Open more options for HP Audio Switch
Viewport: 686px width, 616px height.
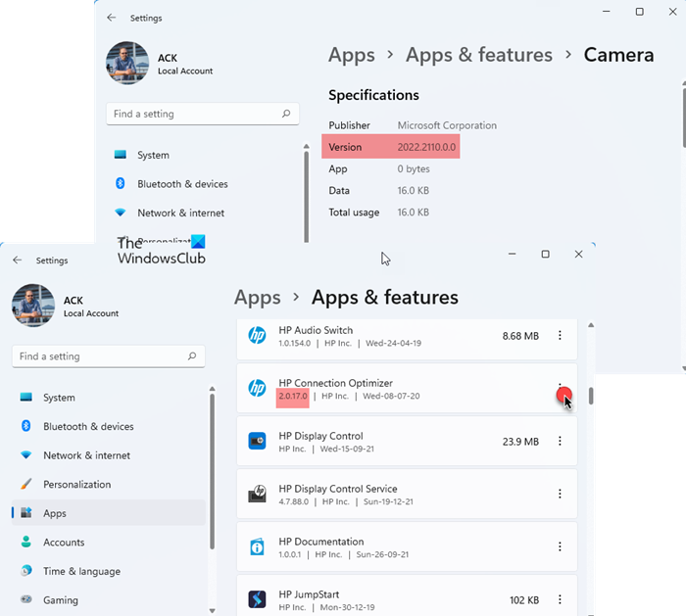560,336
